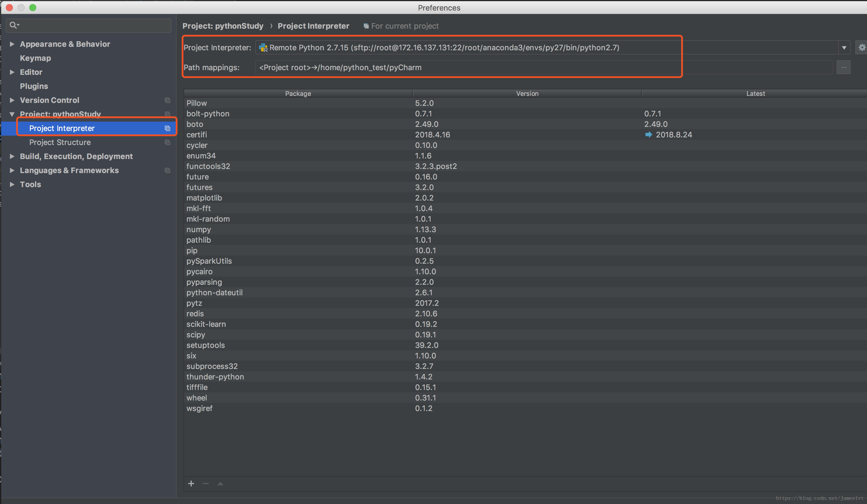Collapse the Project: pythonStudy section

coord(12,114)
